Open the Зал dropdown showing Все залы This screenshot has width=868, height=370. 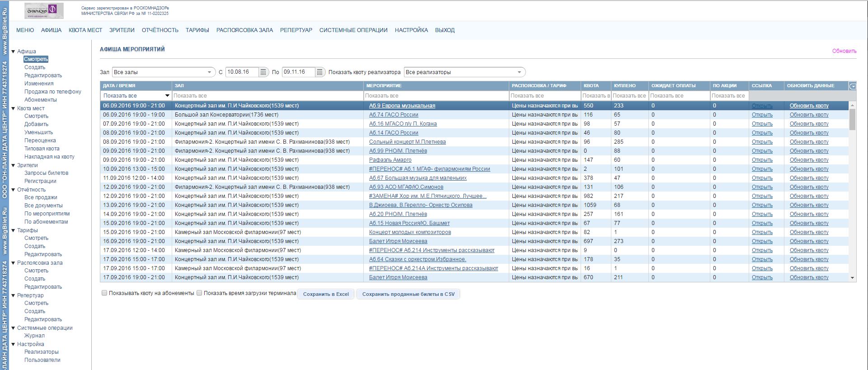164,72
